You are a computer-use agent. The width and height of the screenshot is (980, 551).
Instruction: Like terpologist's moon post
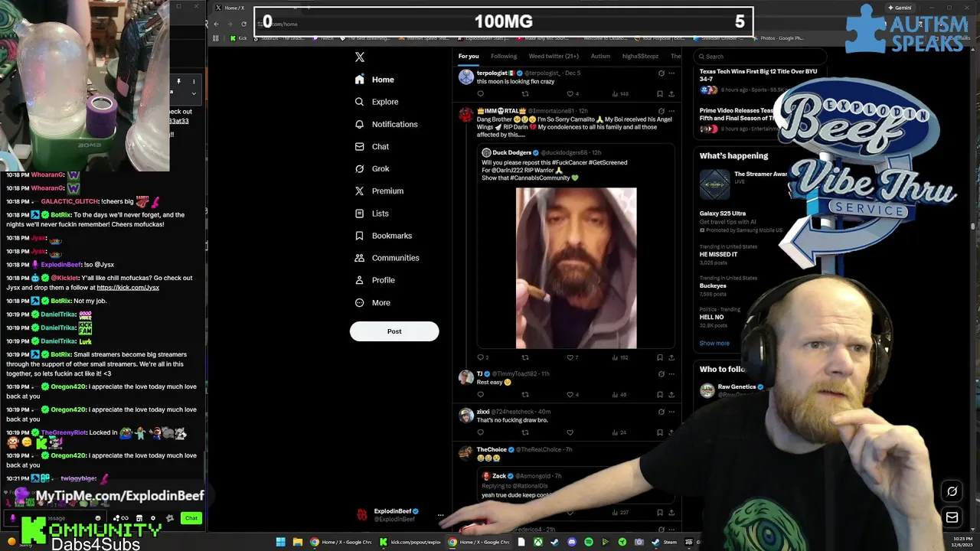[570, 94]
